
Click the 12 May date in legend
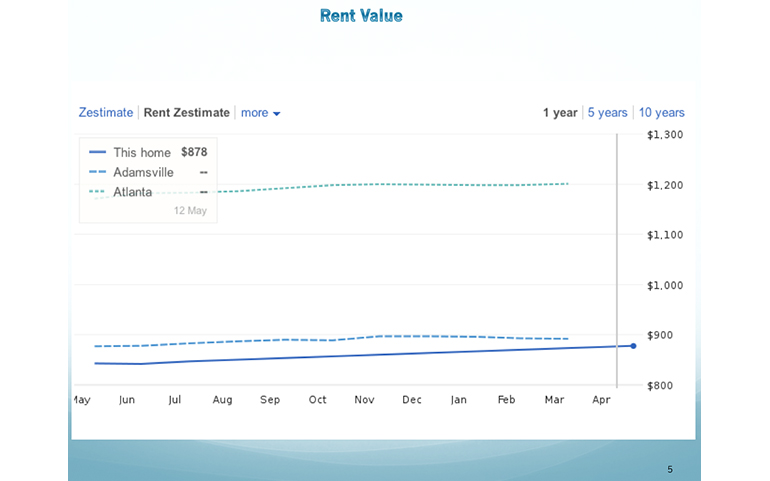[x=190, y=211]
